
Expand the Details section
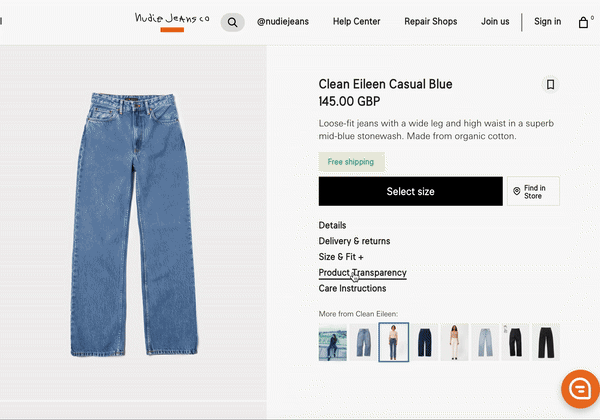pyautogui.click(x=332, y=225)
